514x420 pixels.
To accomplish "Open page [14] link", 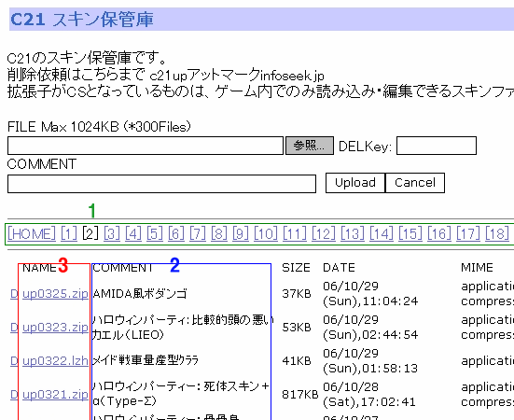I will click(x=382, y=233).
